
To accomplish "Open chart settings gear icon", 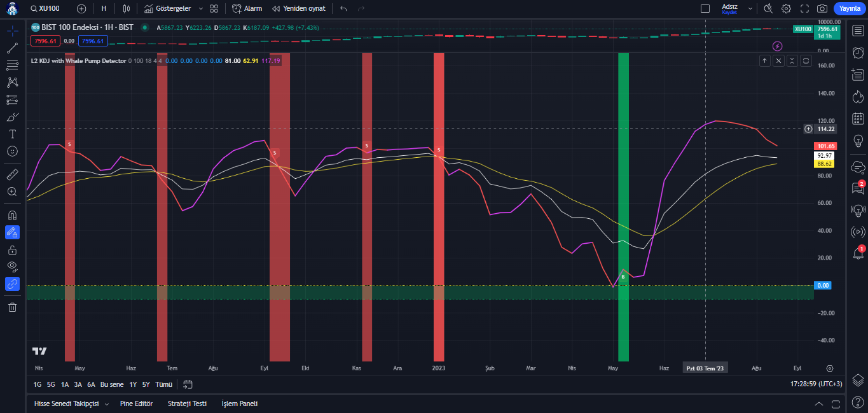I will coord(787,8).
